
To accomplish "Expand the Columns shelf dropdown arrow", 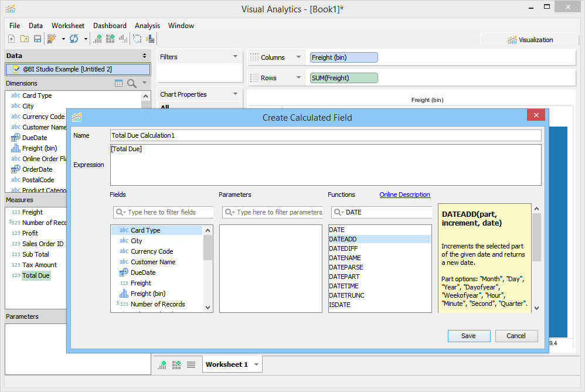I will [x=298, y=57].
